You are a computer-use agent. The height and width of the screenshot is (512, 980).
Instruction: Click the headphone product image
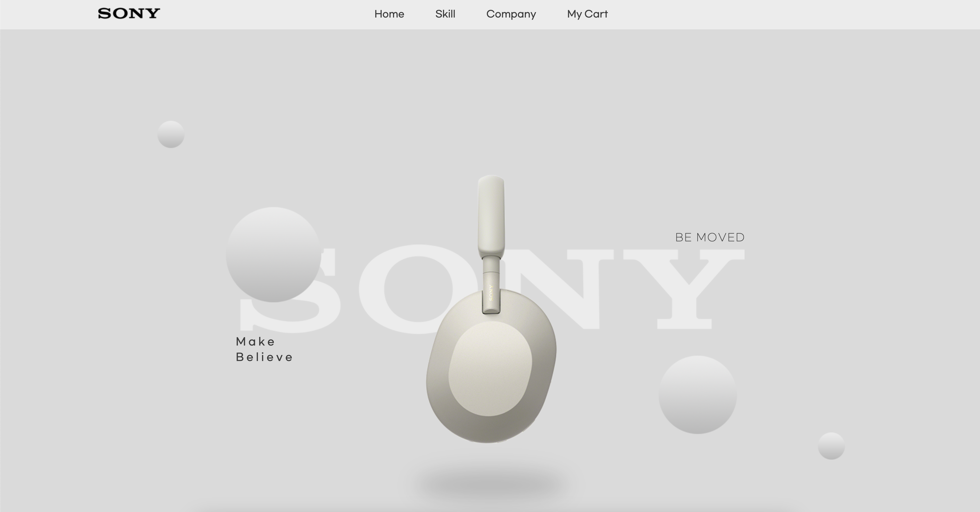[491, 309]
